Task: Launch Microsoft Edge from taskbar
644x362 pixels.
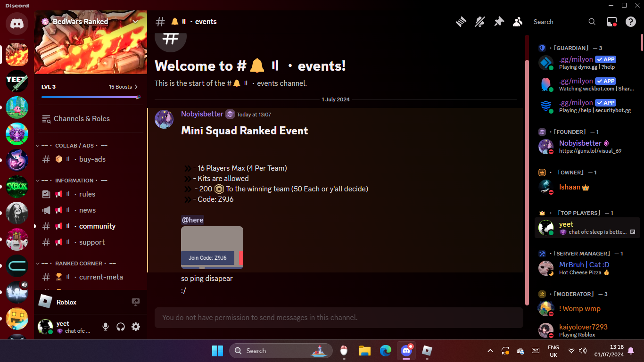Action: tap(386, 351)
